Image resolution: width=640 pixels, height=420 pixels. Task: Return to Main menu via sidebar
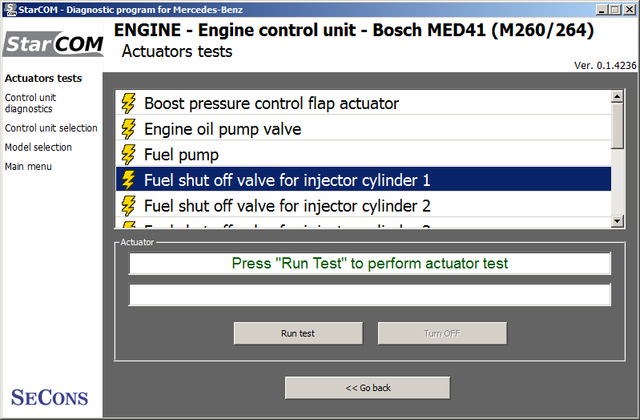coord(28,167)
